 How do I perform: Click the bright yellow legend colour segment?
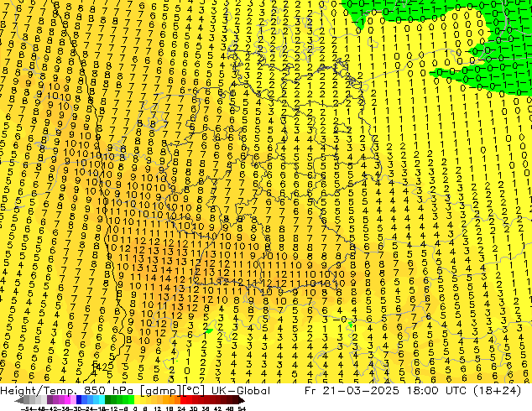click(137, 399)
